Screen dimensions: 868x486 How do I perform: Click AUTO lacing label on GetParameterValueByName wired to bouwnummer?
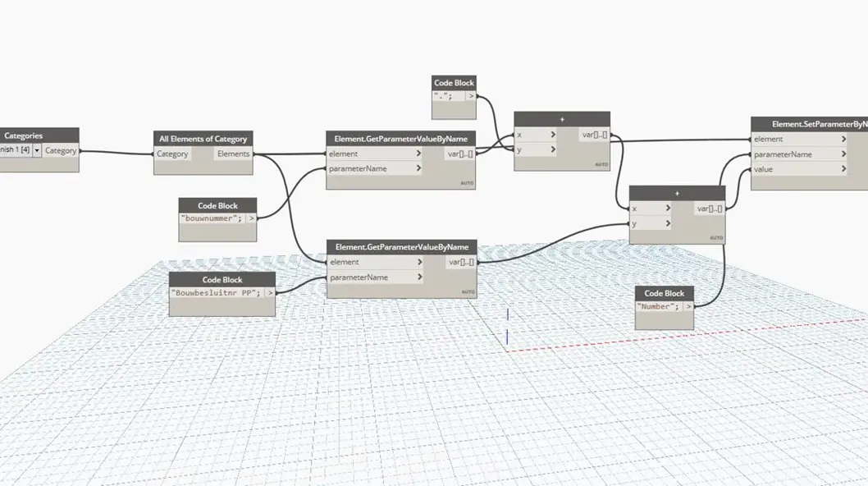coord(467,183)
